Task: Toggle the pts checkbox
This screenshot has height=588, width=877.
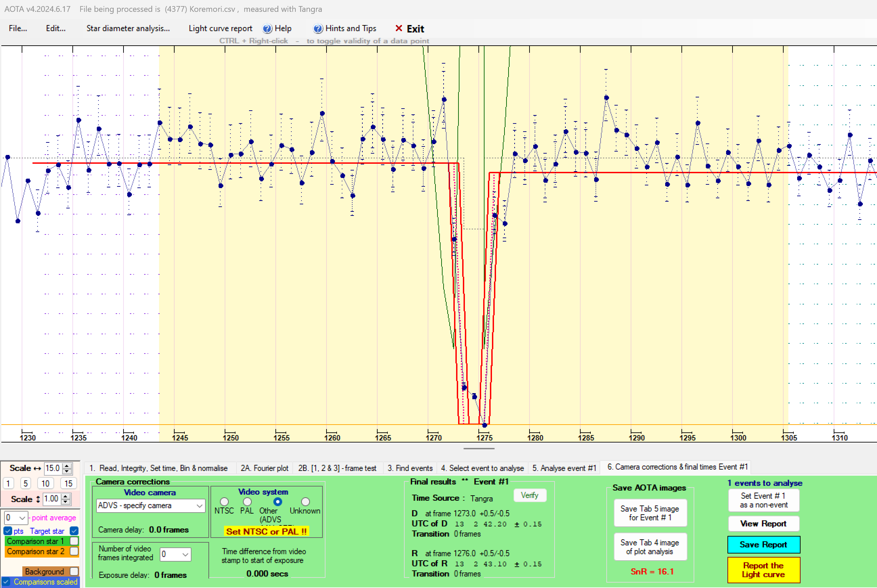Action: [x=8, y=531]
